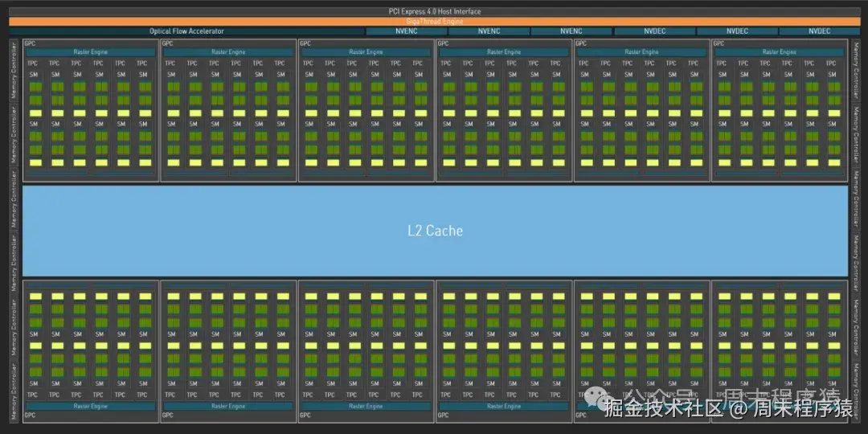Select Raster Engine in the top-left GPC
The image size is (868, 434).
coord(90,52)
